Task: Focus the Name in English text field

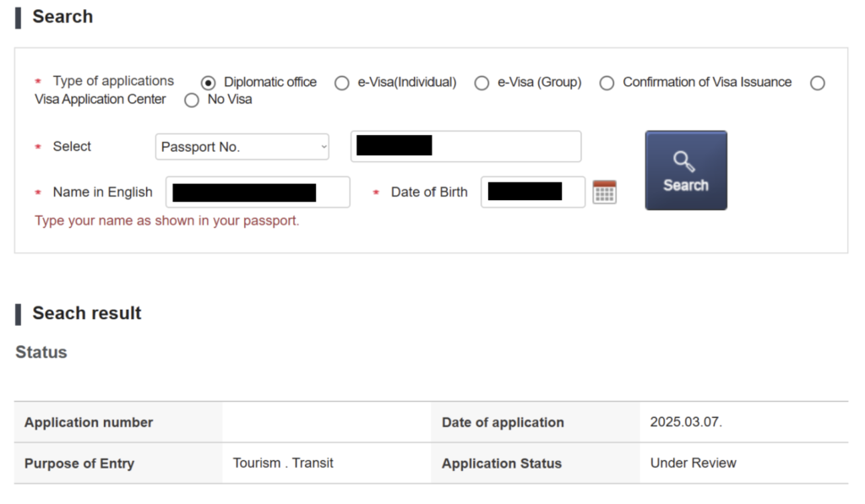Action: click(x=258, y=192)
